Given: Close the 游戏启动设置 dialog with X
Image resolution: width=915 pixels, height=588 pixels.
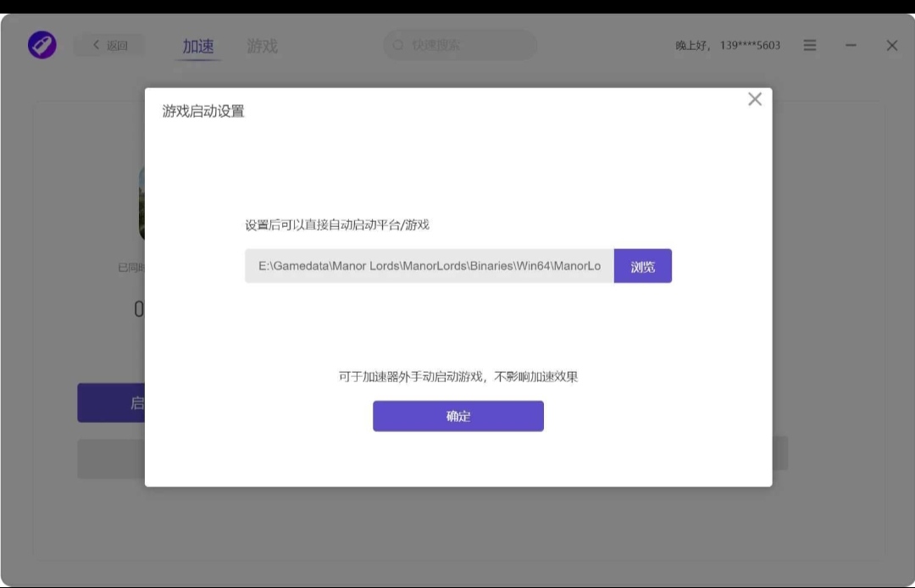Looking at the screenshot, I should [x=755, y=99].
